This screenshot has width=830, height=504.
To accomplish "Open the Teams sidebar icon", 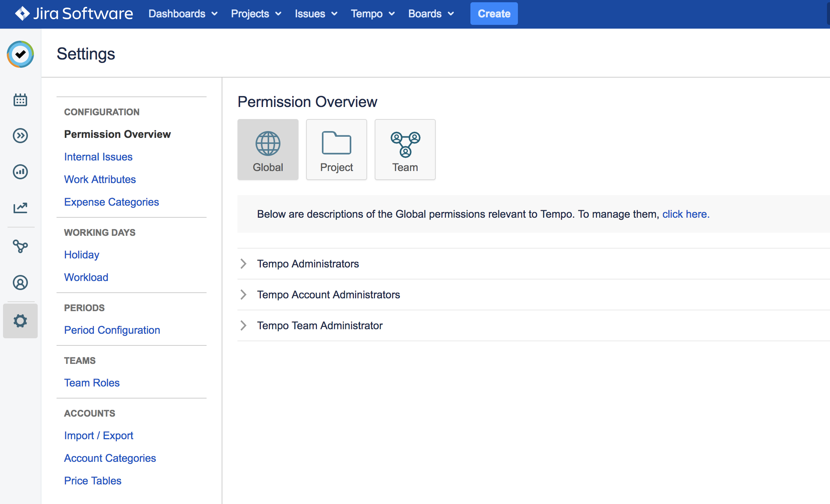I will (x=20, y=246).
